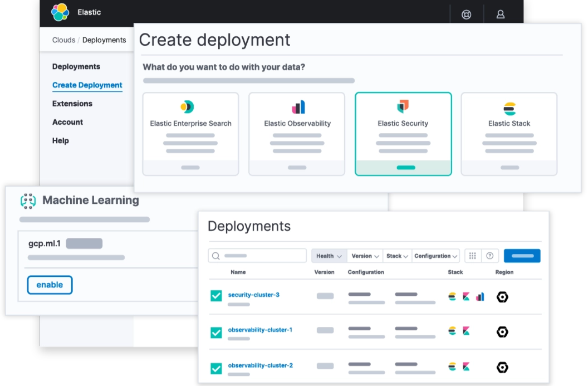Click the Clouds breadcrumb link

tap(63, 40)
